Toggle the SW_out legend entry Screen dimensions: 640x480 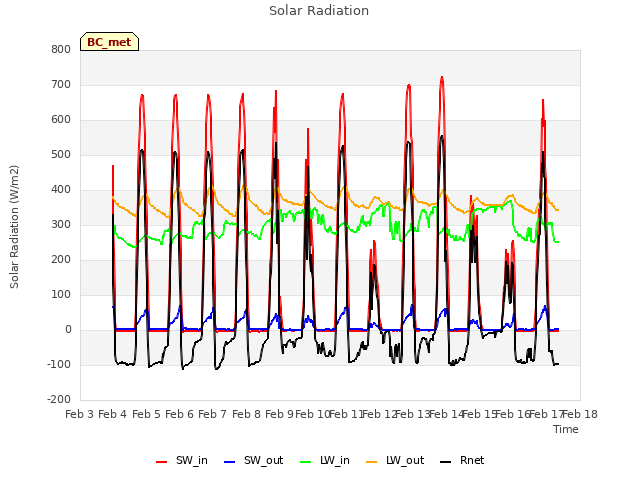[253, 460]
